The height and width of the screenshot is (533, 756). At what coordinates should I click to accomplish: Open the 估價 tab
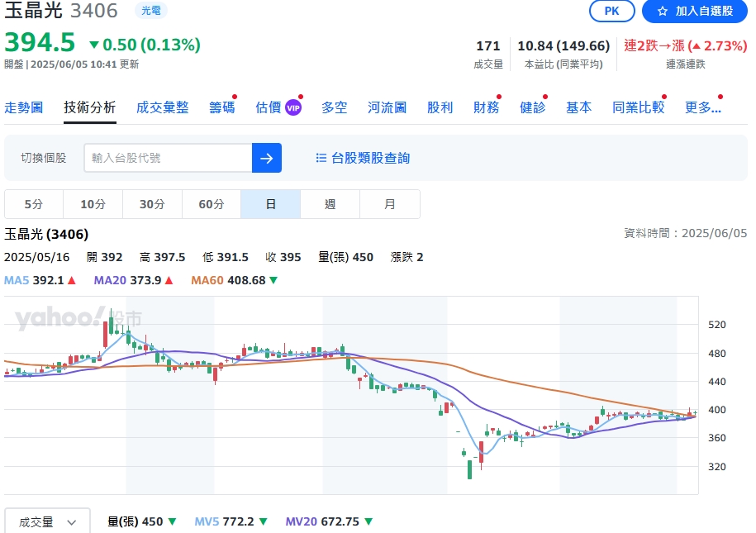click(268, 107)
